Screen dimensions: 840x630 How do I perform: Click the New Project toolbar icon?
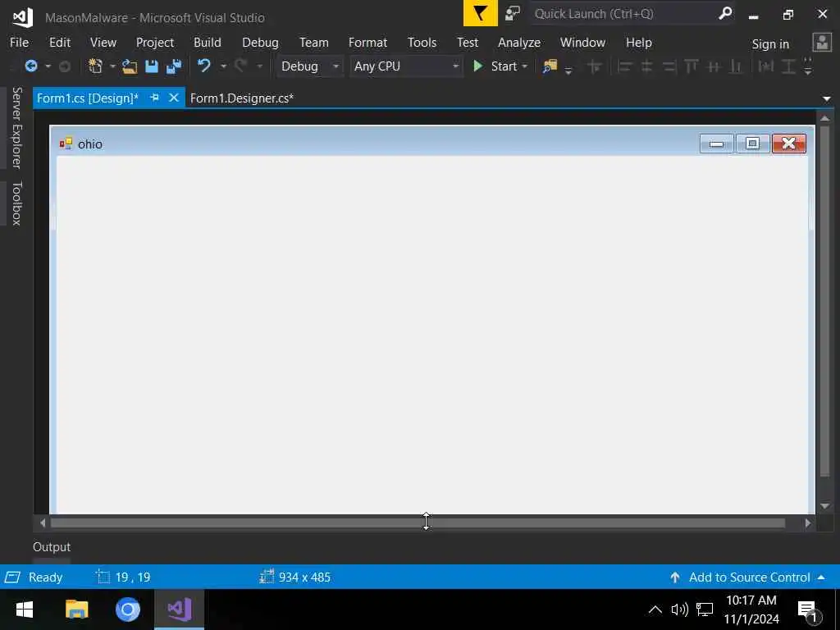tap(95, 66)
